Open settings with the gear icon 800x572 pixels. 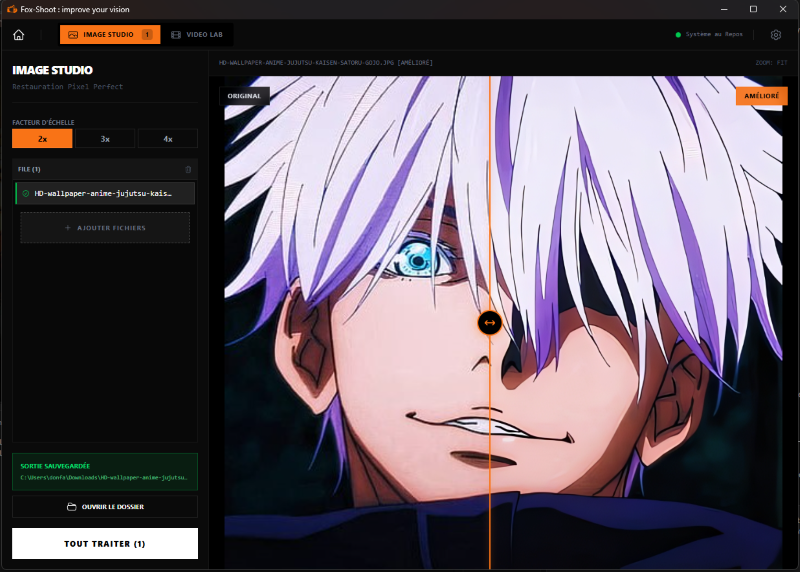point(776,35)
